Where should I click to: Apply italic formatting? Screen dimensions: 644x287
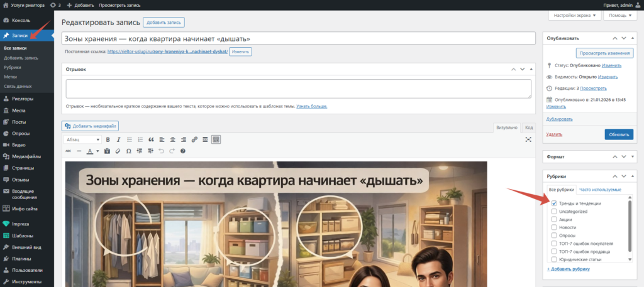118,139
